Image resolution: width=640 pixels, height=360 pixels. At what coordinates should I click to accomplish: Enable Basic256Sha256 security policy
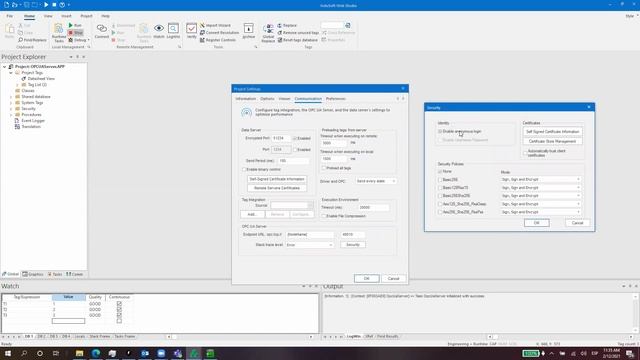[440, 196]
